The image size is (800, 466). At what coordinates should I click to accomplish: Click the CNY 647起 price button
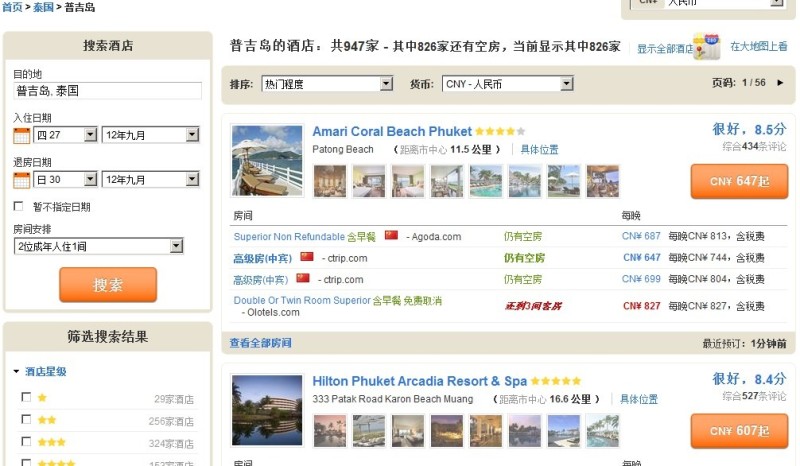[x=739, y=182]
